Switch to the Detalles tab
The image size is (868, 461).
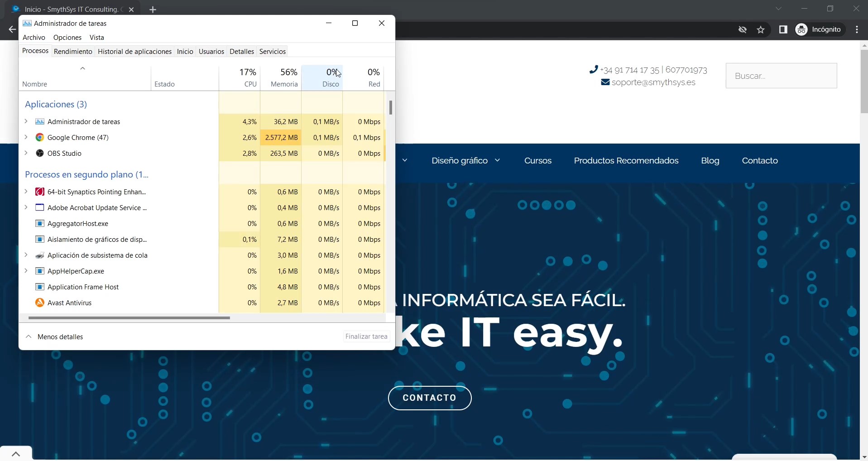[242, 52]
